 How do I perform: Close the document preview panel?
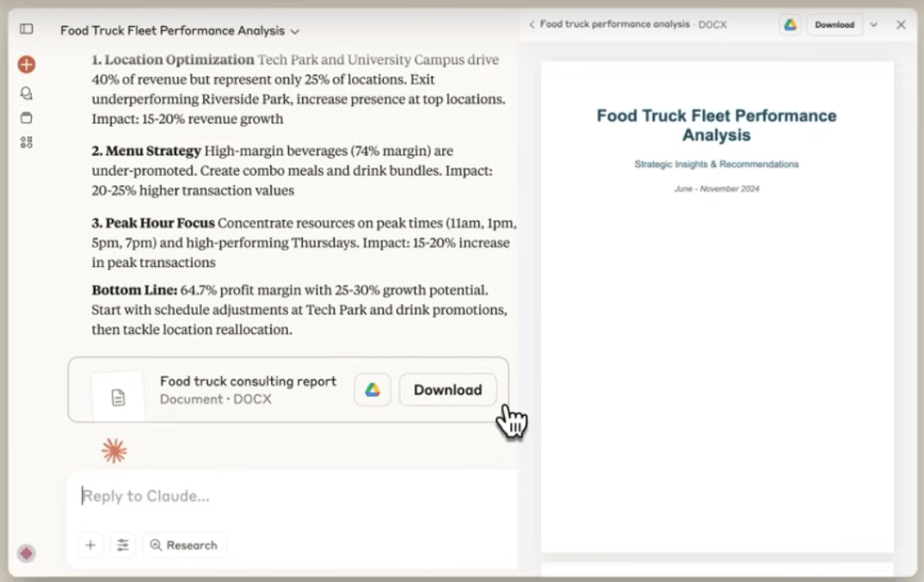click(x=901, y=25)
